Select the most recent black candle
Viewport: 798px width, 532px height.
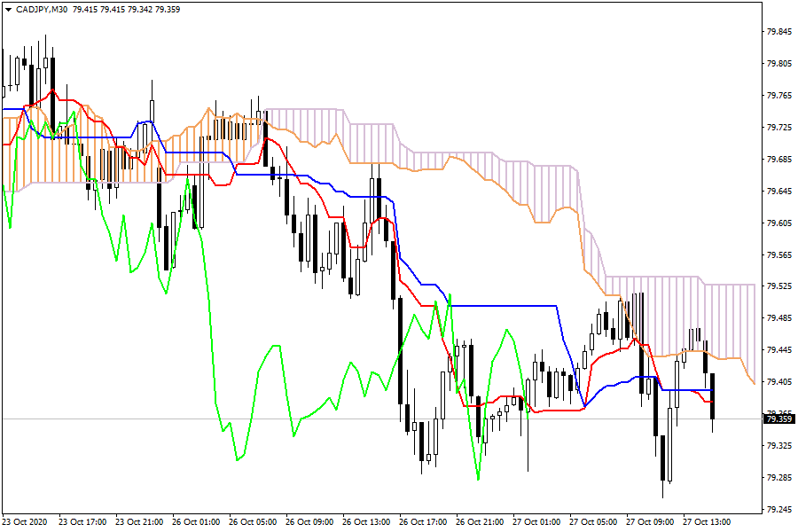pos(713,396)
